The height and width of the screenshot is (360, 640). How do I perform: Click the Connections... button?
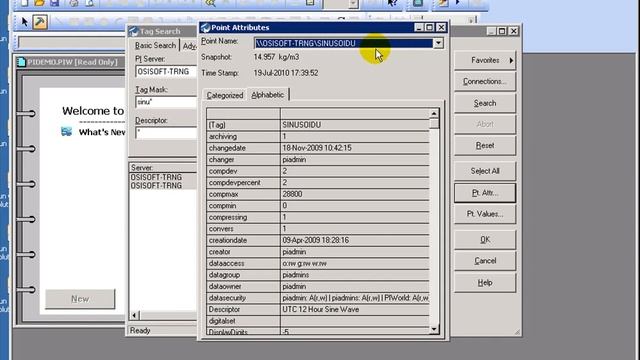pyautogui.click(x=485, y=82)
